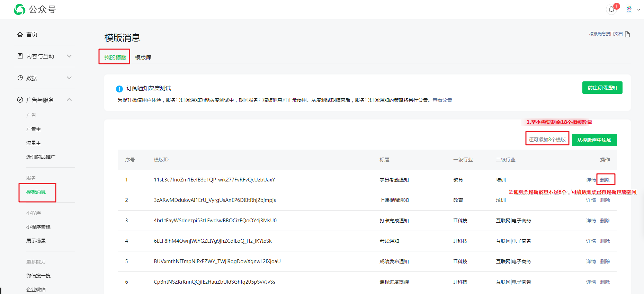
Task: Open 小程序管理 in the sidebar
Action: pyautogui.click(x=38, y=227)
